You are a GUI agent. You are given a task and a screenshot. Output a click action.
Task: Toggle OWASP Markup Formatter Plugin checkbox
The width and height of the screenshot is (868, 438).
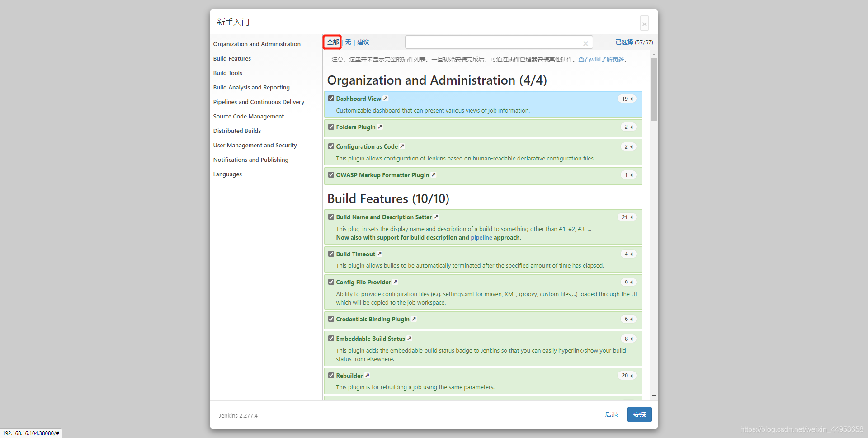coord(331,175)
